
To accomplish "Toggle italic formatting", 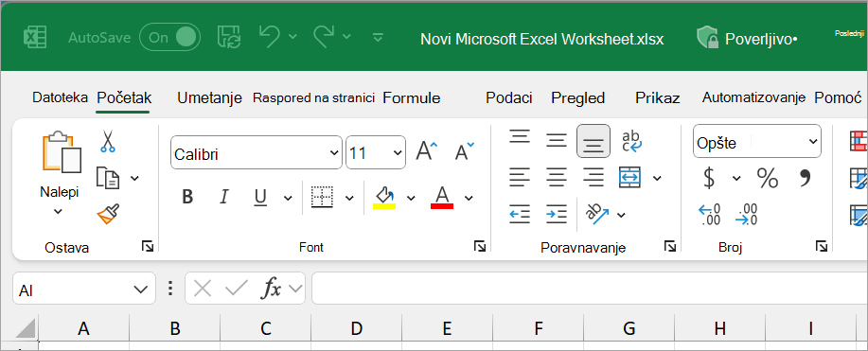I will click(x=224, y=197).
